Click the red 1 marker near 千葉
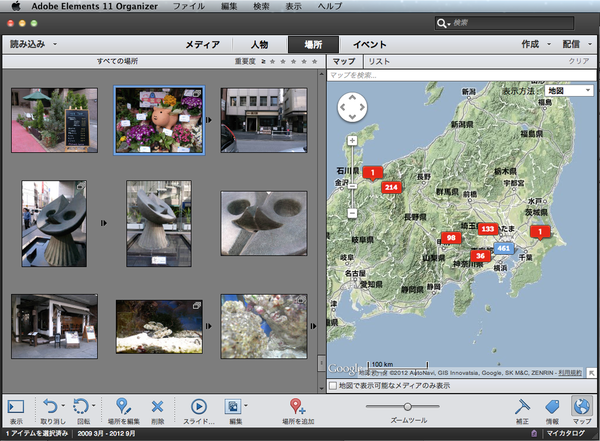Image resolution: width=600 pixels, height=441 pixels. pos(540,232)
